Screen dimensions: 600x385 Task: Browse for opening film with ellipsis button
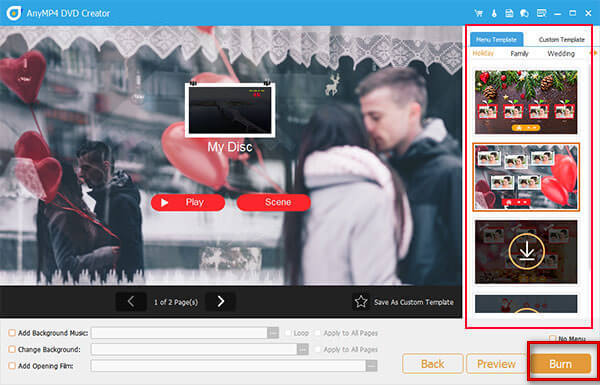[371, 365]
